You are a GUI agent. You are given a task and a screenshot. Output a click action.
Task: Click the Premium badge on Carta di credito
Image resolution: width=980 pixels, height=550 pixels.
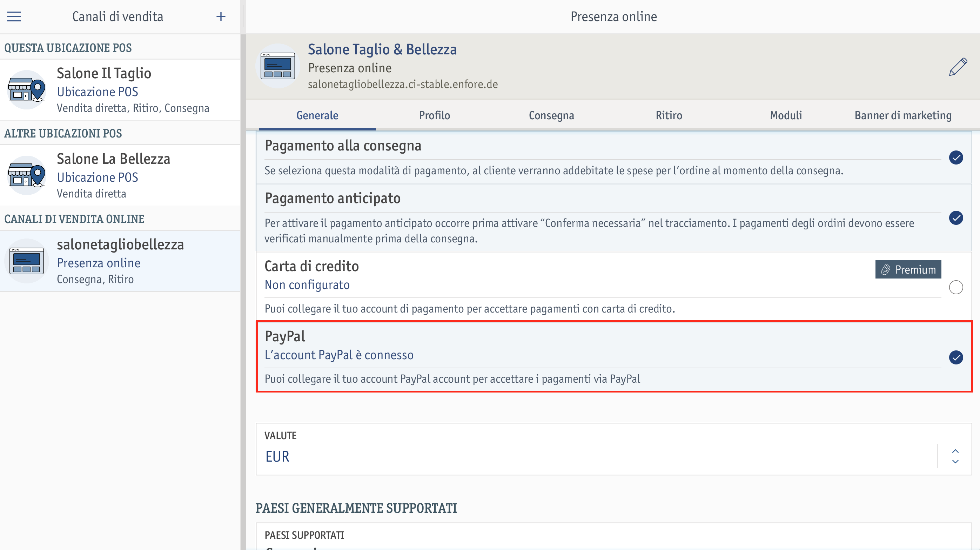(x=908, y=269)
